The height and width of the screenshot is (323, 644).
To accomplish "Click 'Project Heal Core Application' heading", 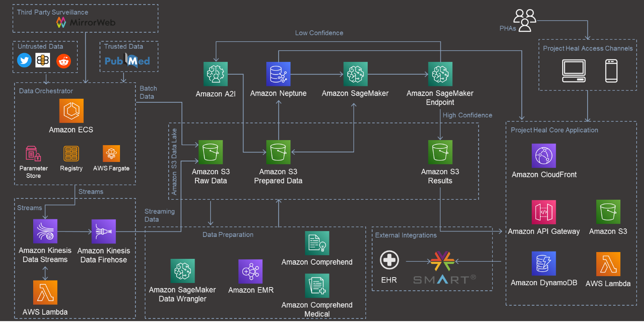I will [554, 130].
